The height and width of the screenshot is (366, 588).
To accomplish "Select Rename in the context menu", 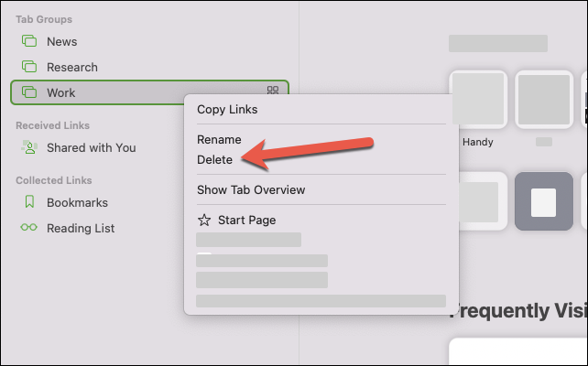I will point(219,140).
